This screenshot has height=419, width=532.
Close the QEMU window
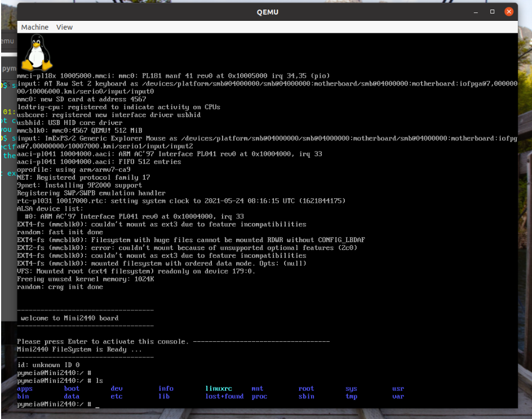coord(509,11)
